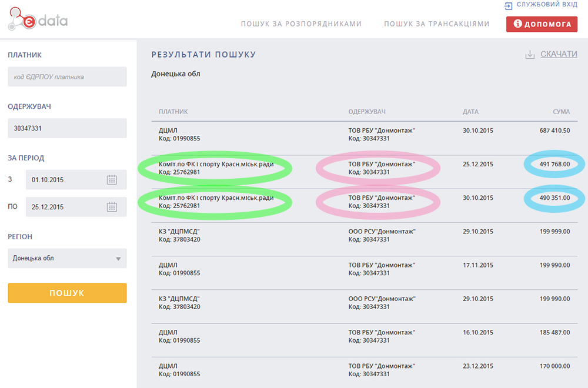Expand the Донецька обл region dropdown
The height and width of the screenshot is (388, 588).
click(118, 258)
